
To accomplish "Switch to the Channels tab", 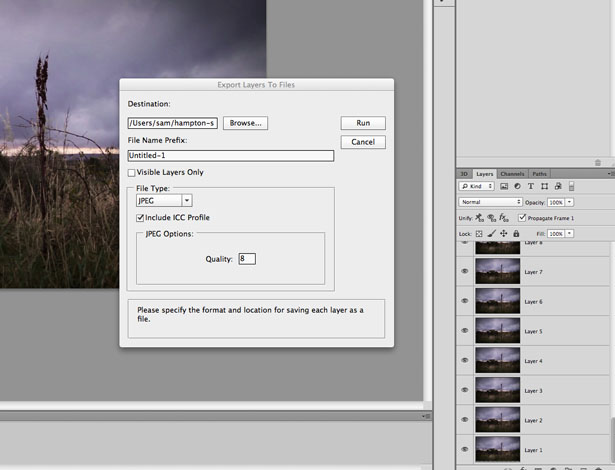I will click(512, 174).
